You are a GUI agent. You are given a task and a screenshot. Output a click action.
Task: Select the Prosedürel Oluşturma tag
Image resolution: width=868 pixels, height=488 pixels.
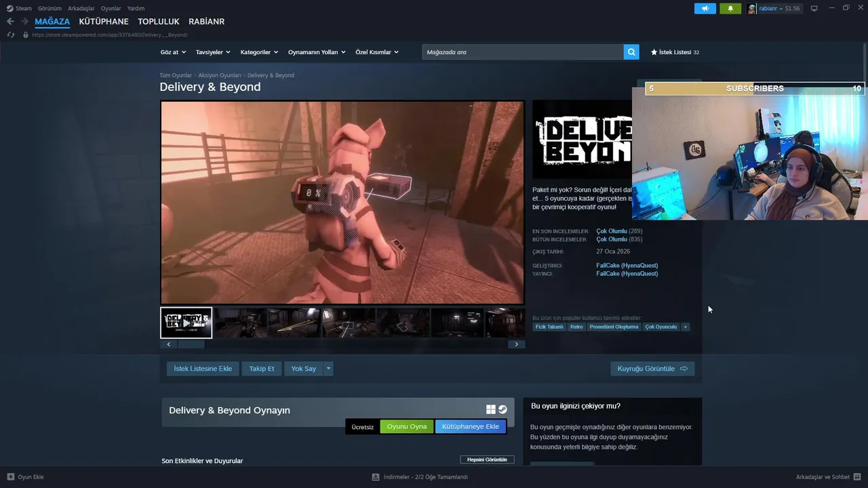tap(614, 327)
